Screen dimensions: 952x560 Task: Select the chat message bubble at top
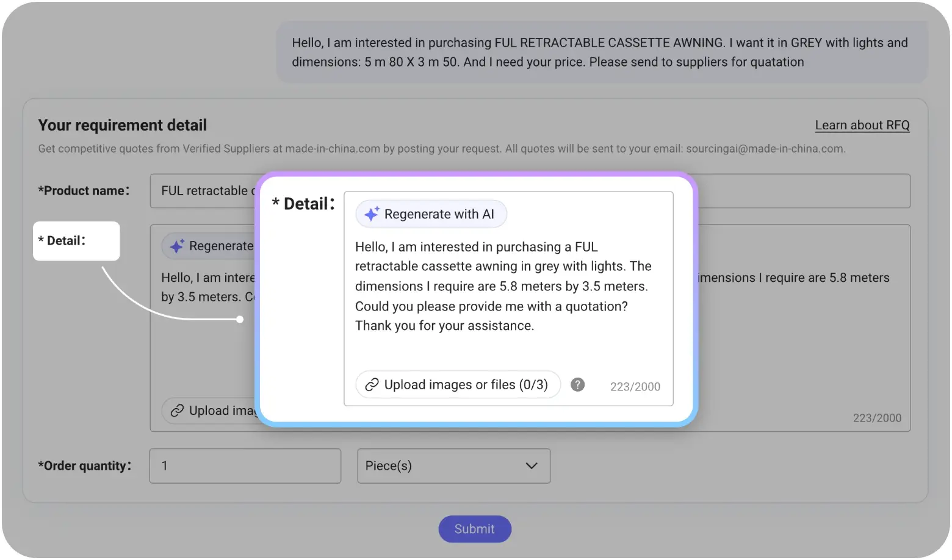tap(601, 52)
